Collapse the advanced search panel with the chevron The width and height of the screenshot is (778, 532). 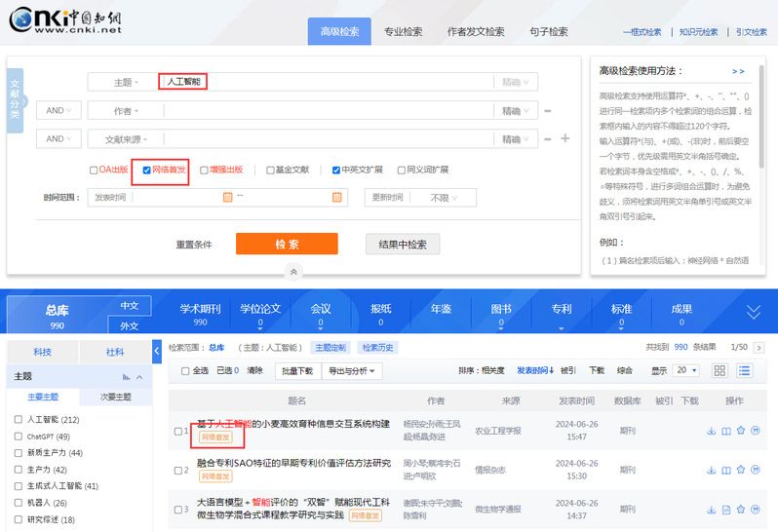(292, 271)
